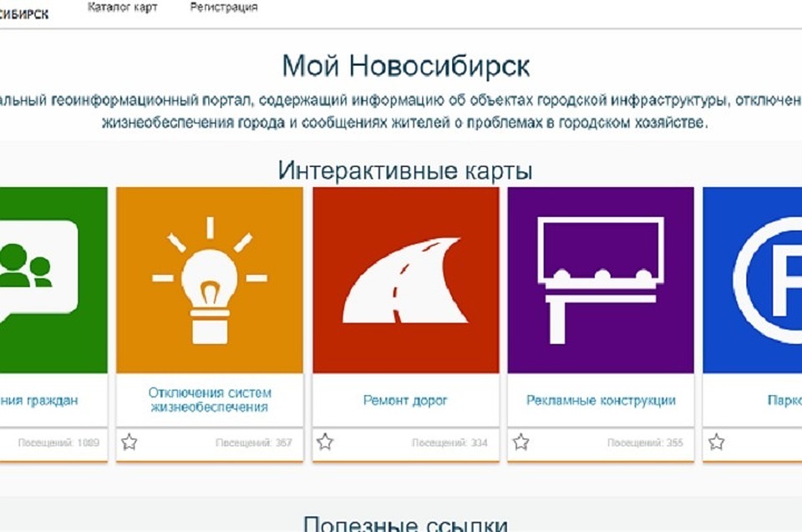Click the site logo text at top left
Screen dimensions: 802x532
[x=24, y=14]
